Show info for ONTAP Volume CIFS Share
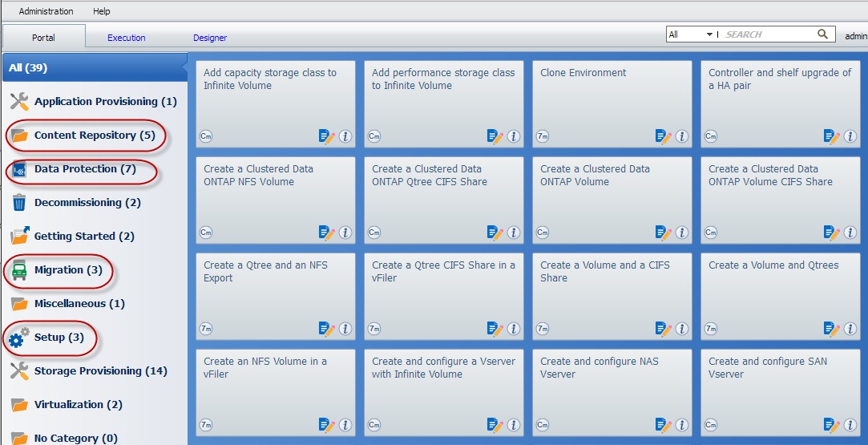868x445 pixels. click(x=850, y=233)
